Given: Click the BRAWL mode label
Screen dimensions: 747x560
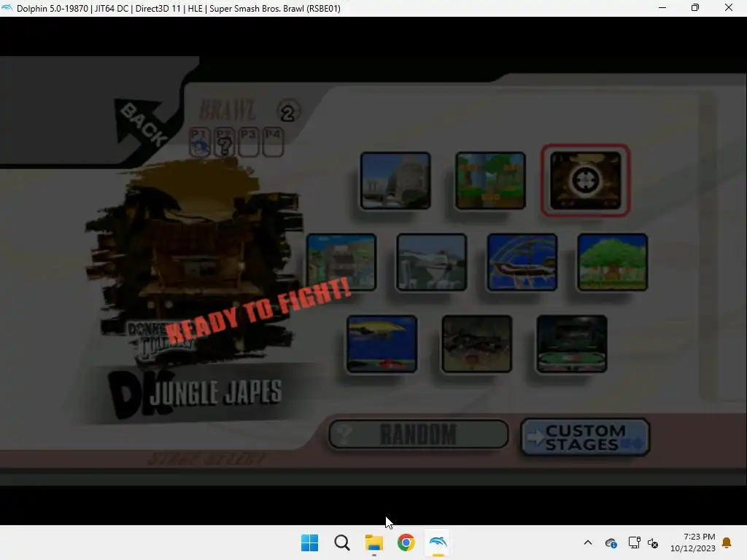Looking at the screenshot, I should [x=227, y=111].
